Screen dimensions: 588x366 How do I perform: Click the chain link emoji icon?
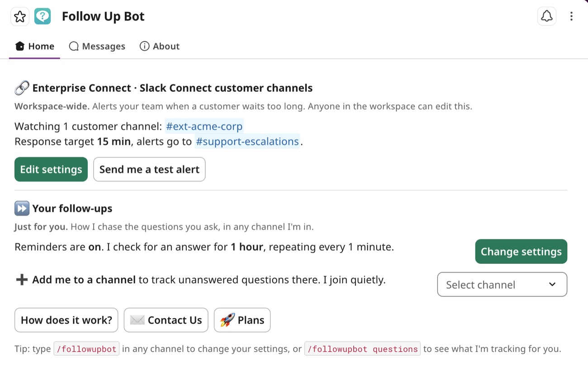coord(22,88)
